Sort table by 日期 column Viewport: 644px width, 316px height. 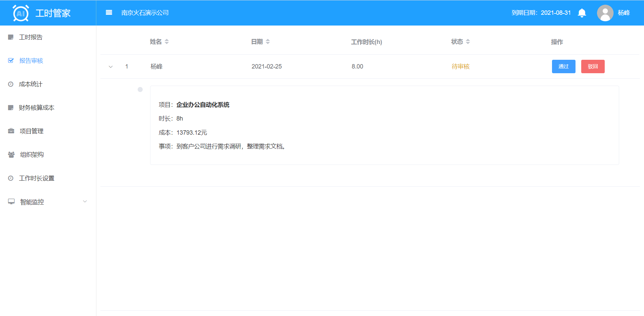pyautogui.click(x=268, y=42)
